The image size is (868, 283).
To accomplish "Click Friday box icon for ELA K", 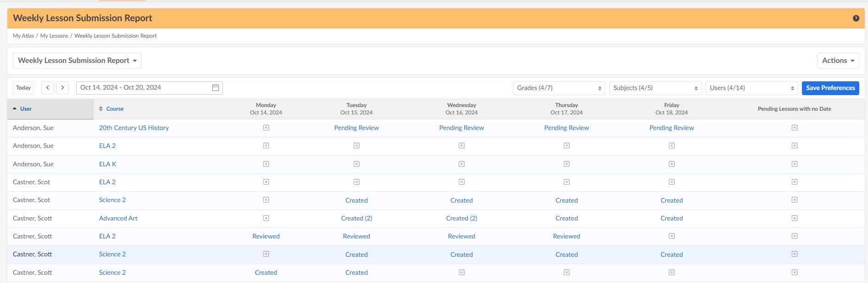I will [672, 164].
